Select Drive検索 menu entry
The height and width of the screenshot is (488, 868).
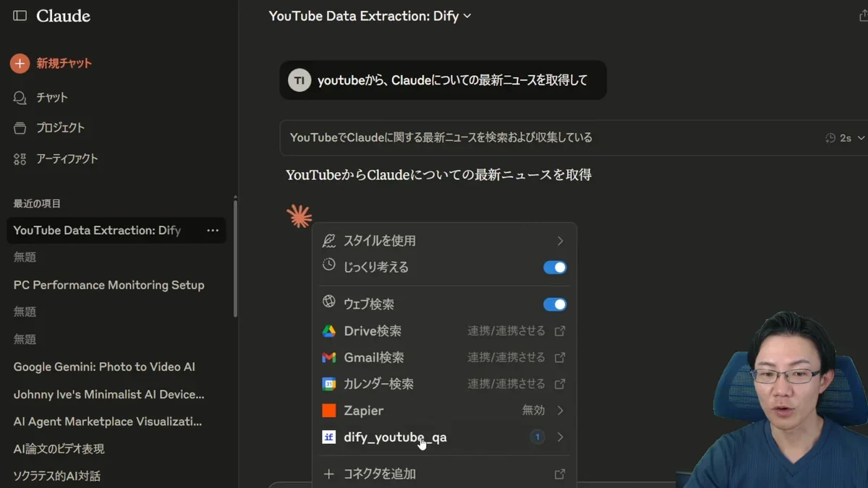[444, 331]
